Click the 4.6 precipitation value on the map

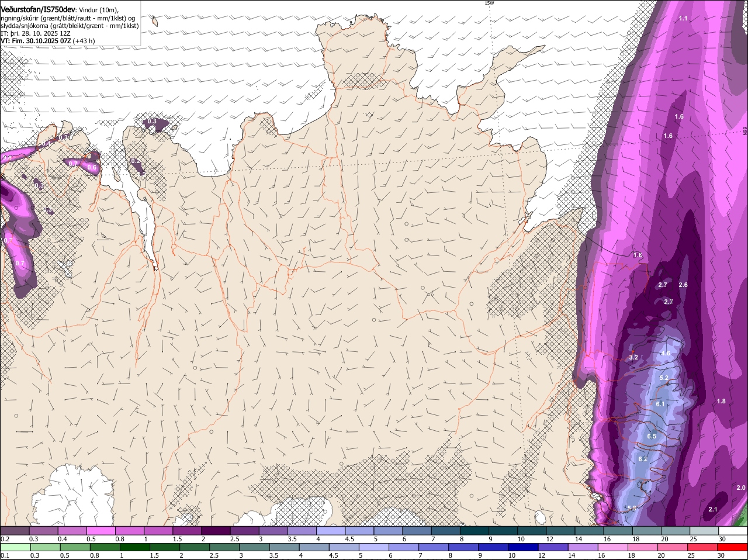point(665,354)
